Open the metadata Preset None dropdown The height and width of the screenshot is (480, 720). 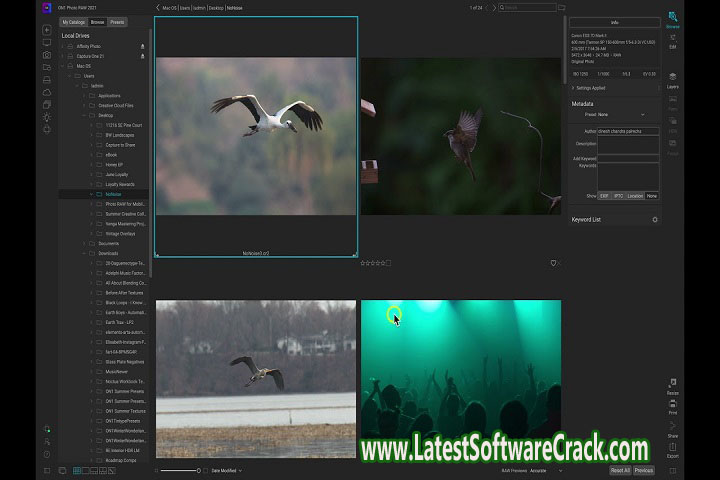[x=621, y=114]
